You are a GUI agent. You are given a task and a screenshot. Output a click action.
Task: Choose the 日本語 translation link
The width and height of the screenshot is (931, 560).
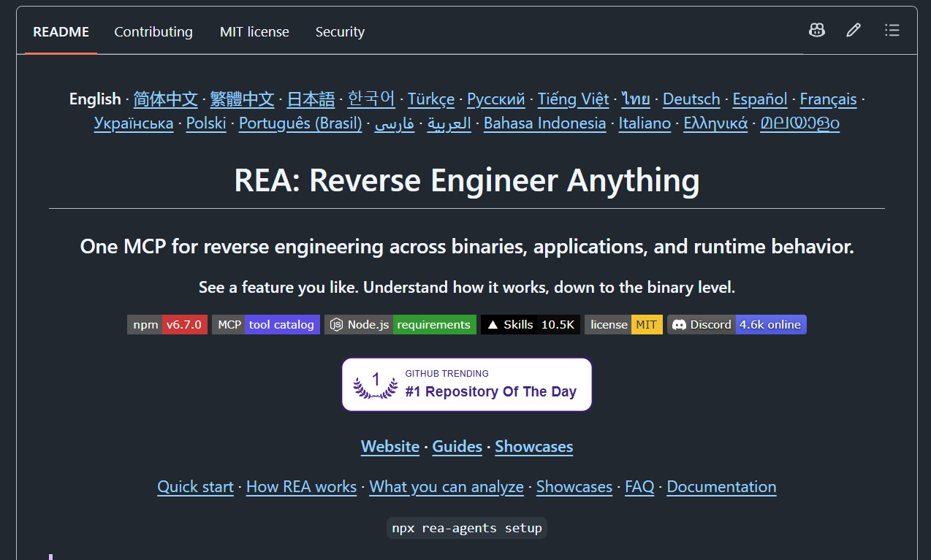click(311, 99)
